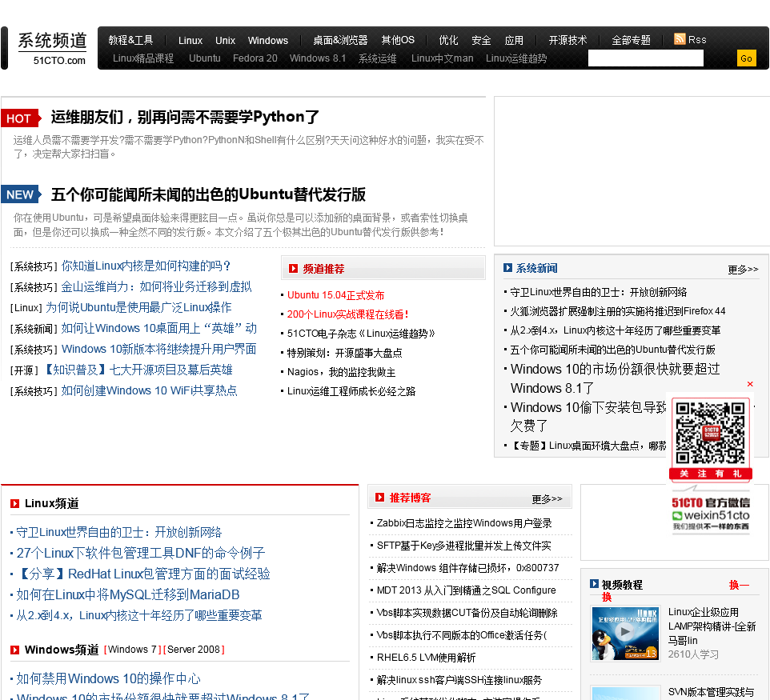Open 特别策划：开源盛事大盘点 link
Screen dimensions: 770x700
[x=345, y=353]
